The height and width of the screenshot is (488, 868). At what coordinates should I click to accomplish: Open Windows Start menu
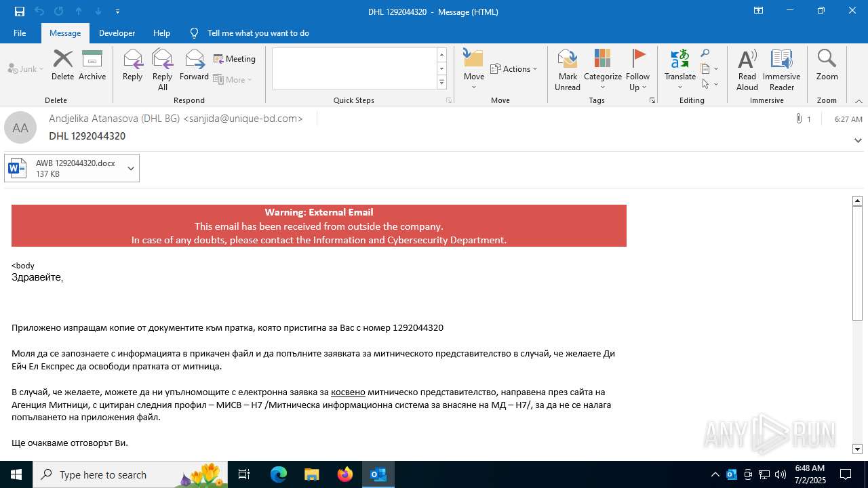pos(16,474)
